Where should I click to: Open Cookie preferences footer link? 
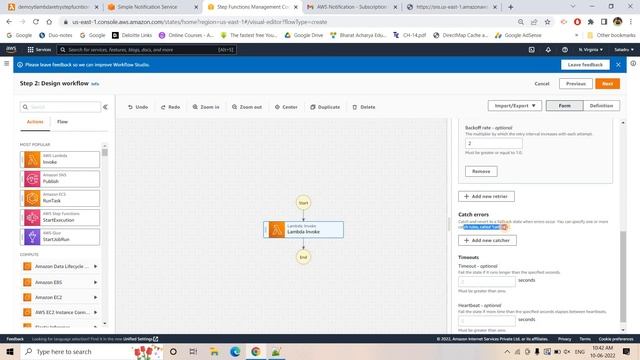tap(616, 339)
